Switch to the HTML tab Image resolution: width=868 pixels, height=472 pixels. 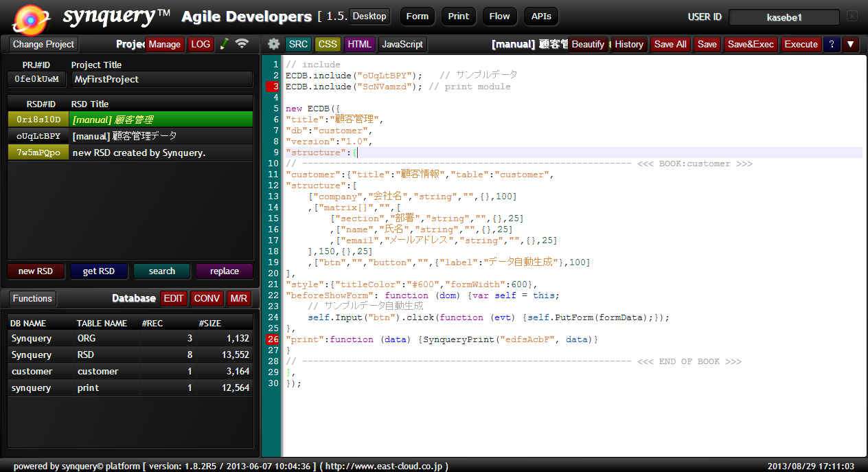pyautogui.click(x=359, y=44)
